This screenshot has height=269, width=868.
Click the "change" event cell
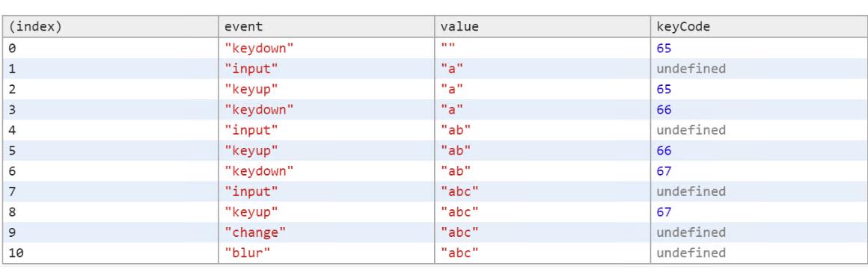coord(326,232)
